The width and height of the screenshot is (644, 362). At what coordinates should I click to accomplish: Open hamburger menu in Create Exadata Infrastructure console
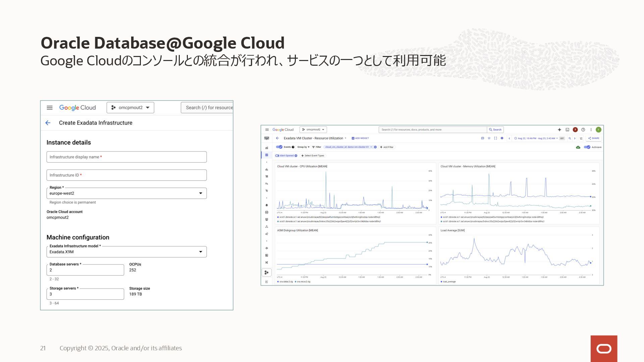(50, 108)
